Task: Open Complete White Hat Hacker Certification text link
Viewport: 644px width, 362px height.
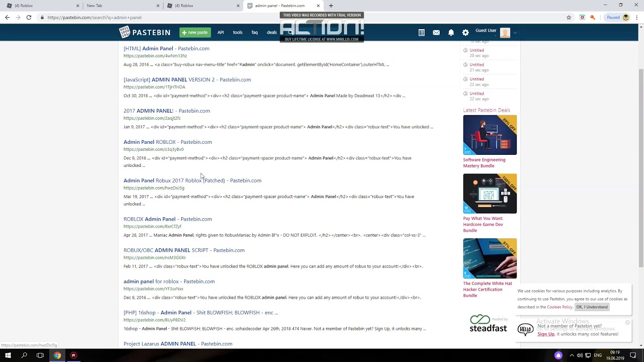Action: click(x=488, y=290)
